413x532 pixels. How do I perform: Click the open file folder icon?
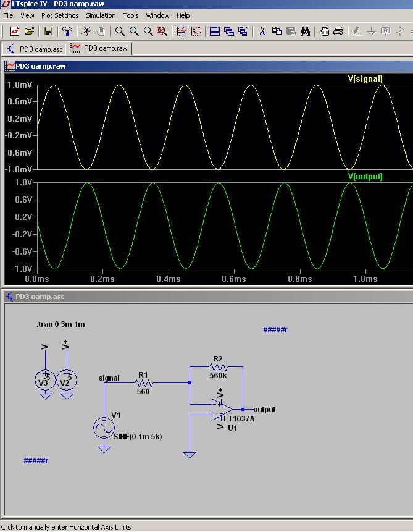pos(30,32)
